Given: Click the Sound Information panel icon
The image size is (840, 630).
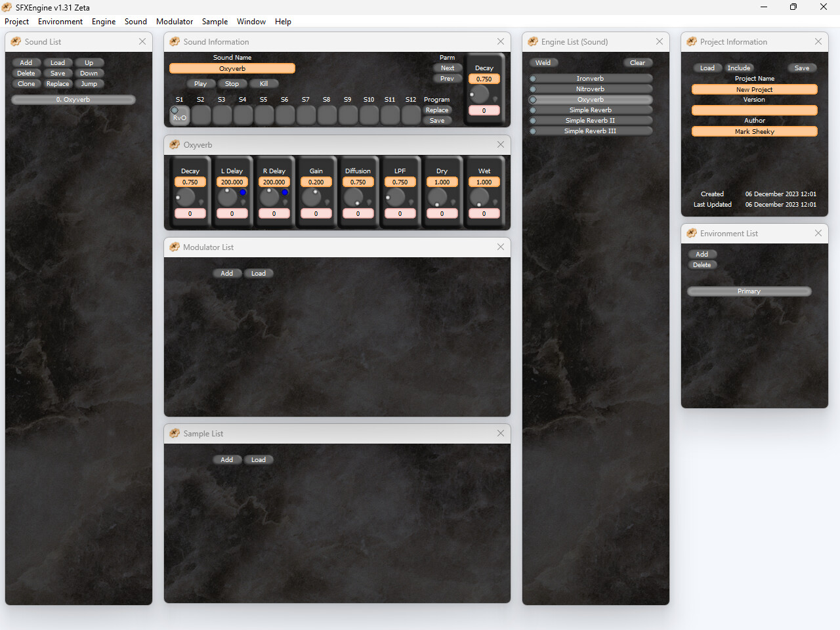Looking at the screenshot, I should click(175, 41).
